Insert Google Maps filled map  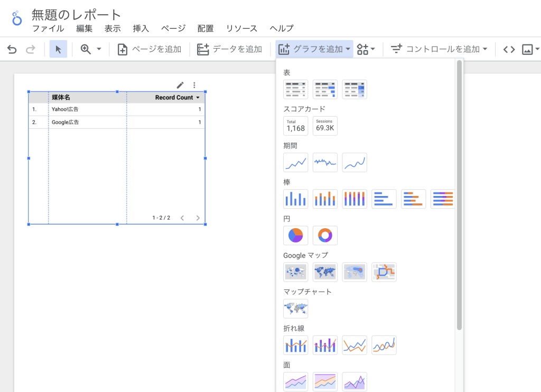coord(325,272)
